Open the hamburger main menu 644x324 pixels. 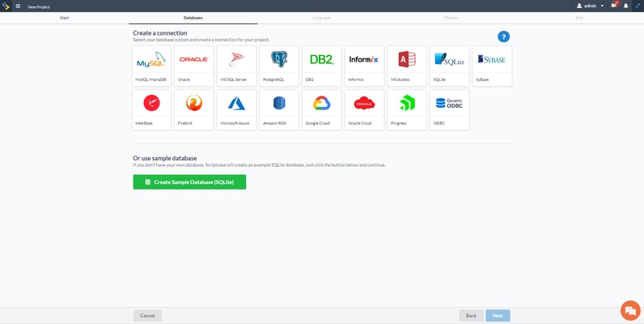18,6
